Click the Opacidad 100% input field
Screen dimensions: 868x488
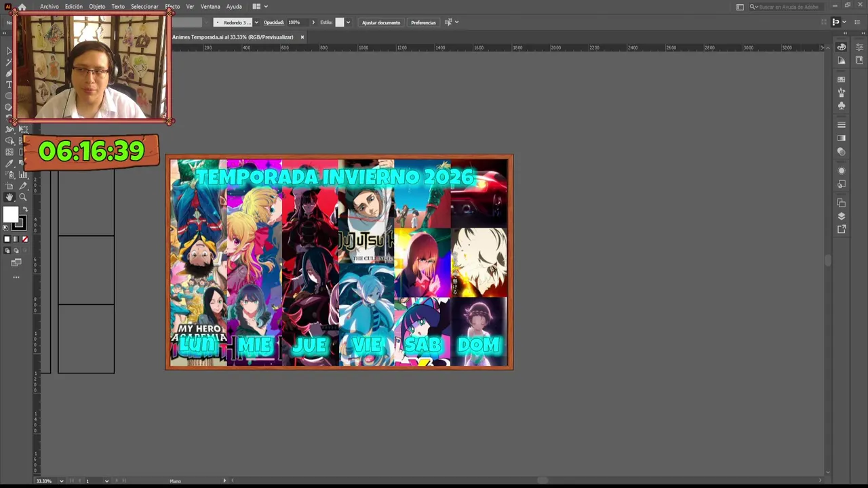click(x=298, y=22)
